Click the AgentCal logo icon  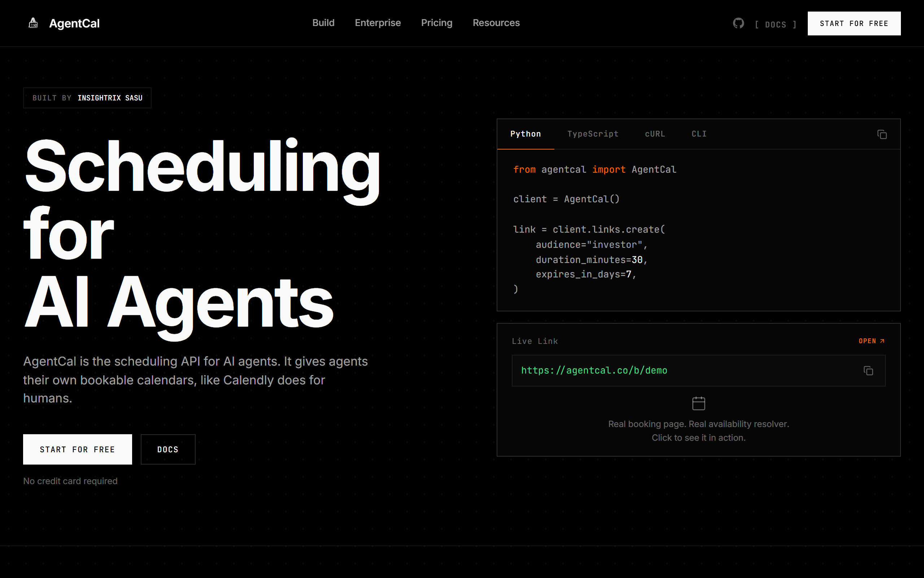33,23
